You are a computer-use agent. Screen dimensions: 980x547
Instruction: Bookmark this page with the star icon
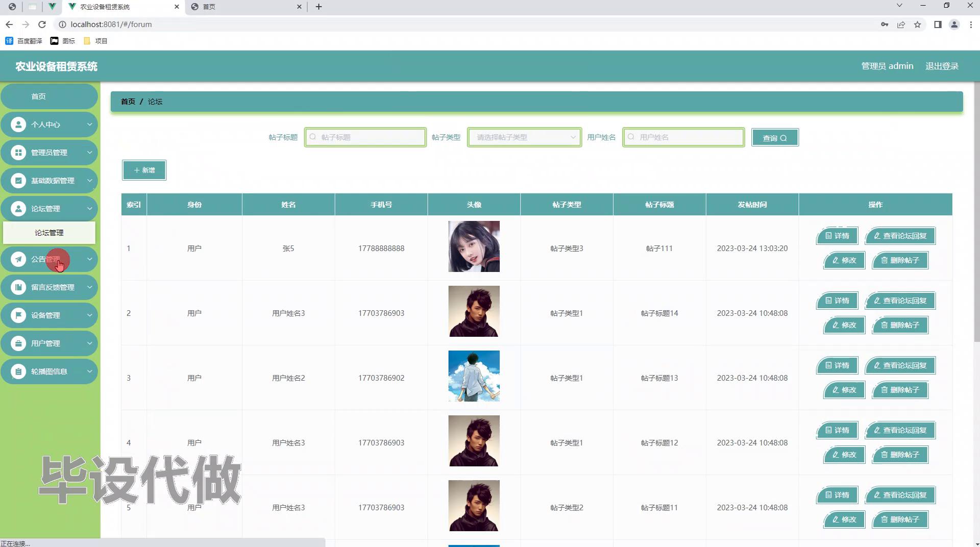[917, 24]
